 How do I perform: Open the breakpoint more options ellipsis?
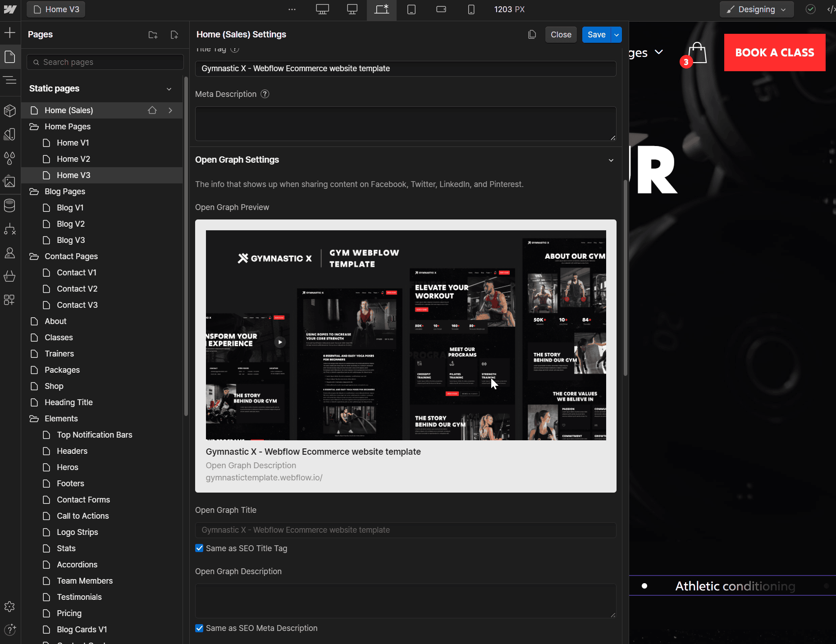(x=292, y=9)
